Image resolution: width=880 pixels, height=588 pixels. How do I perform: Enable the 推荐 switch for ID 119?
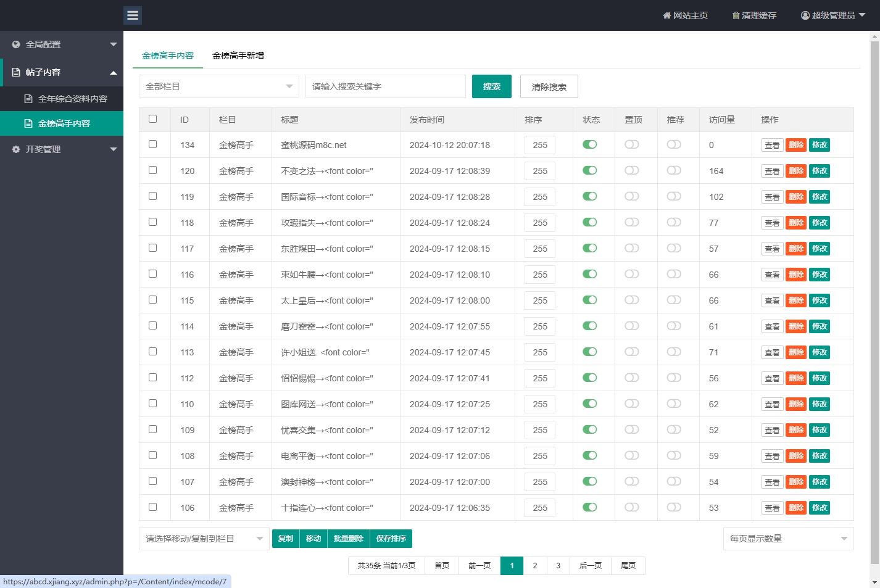click(674, 196)
